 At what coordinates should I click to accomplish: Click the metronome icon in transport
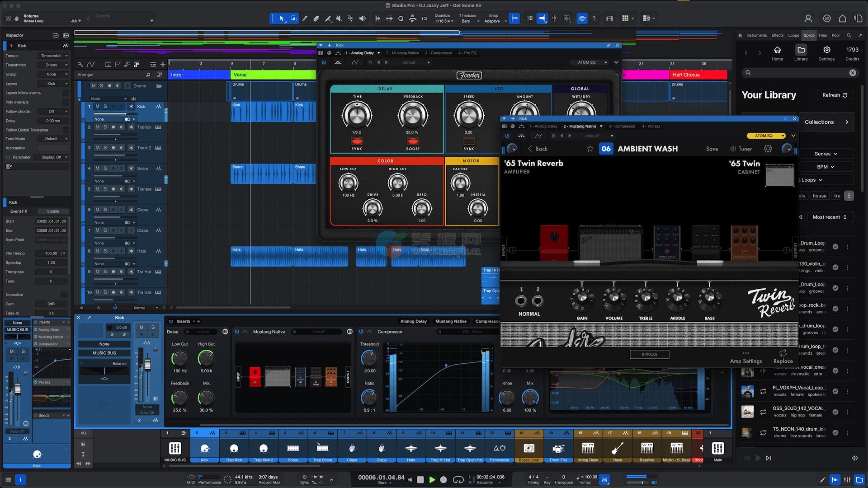pos(605,479)
